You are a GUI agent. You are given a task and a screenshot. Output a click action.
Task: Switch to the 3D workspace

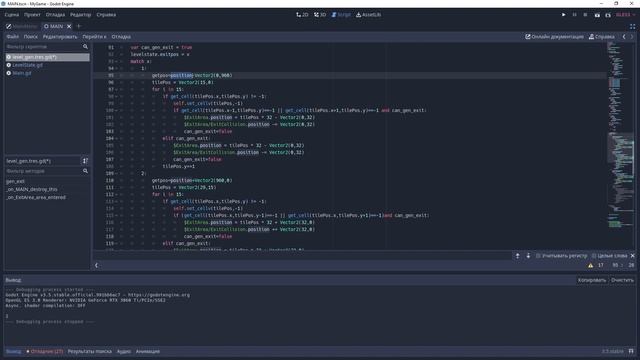320,15
